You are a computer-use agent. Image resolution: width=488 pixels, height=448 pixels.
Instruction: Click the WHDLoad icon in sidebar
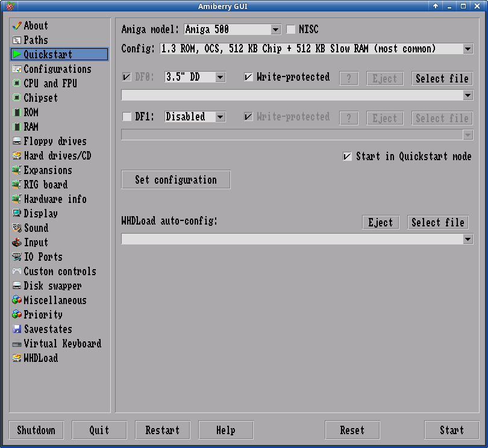coord(17,358)
